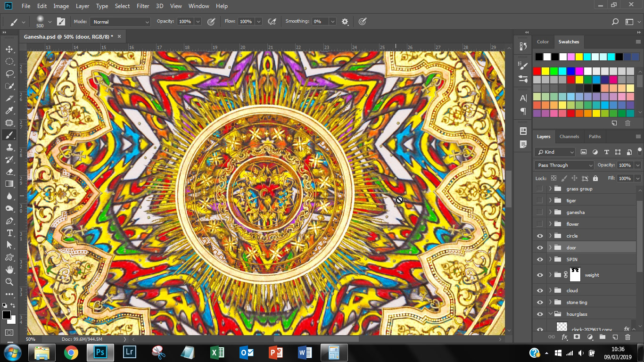644x362 pixels.
Task: Select the Gradient tool
Action: 9,184
